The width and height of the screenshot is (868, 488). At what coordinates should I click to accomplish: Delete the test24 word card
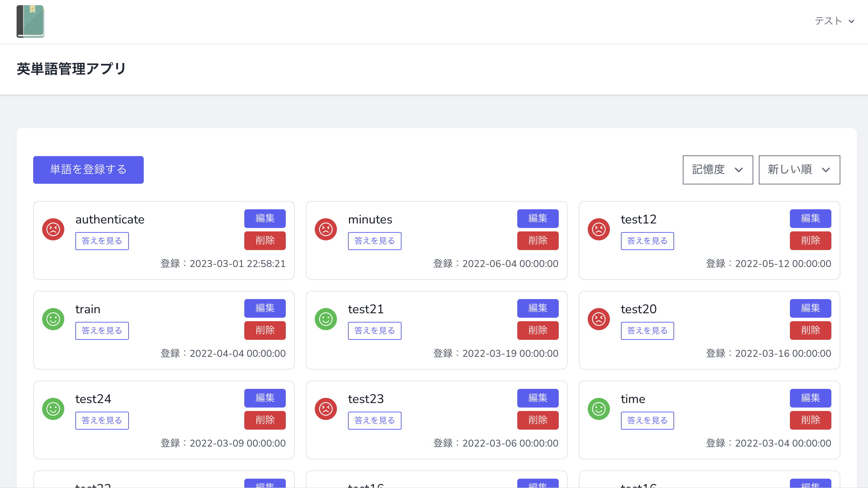[265, 420]
